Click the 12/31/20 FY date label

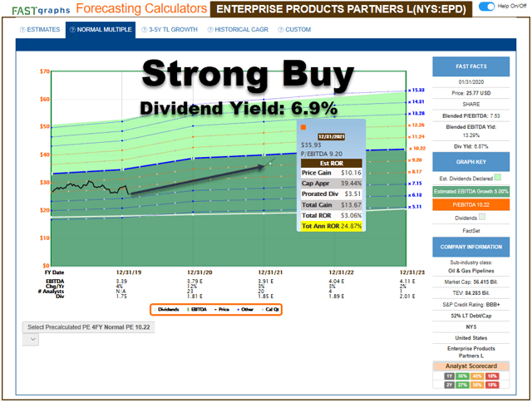tap(199, 272)
